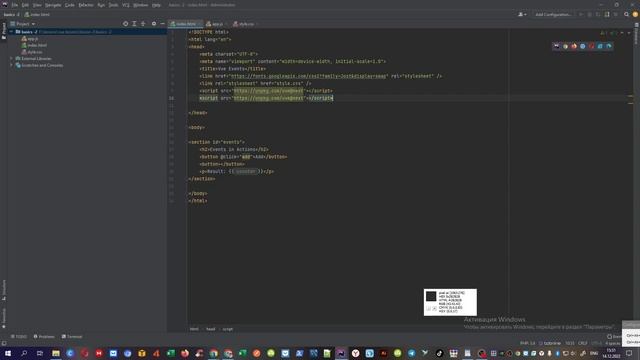
Task: Click orange avatar icon in top-right corner
Action: point(635,14)
